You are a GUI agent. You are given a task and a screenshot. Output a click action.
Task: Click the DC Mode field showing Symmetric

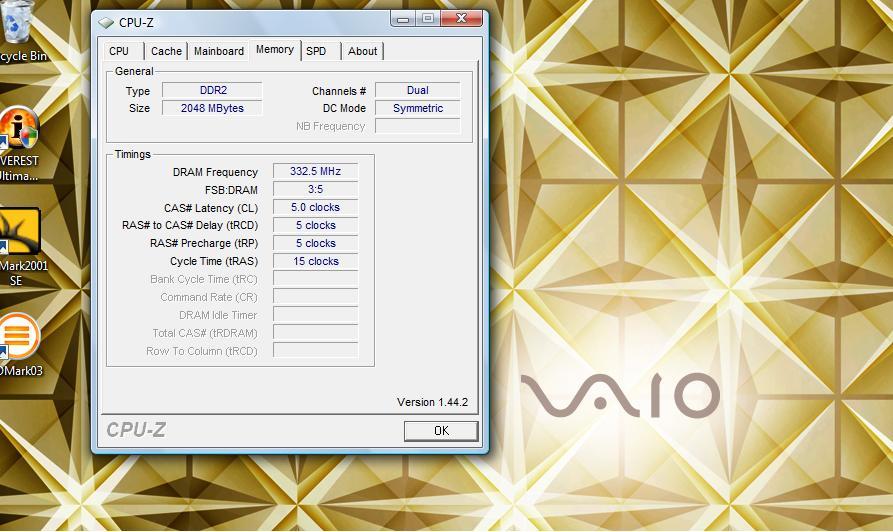tap(417, 108)
